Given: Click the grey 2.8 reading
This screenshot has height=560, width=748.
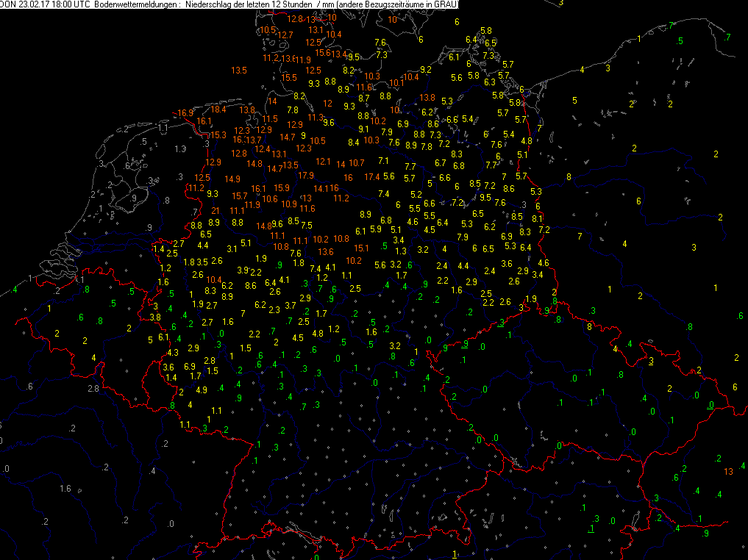Looking at the screenshot, I should pyautogui.click(x=93, y=388).
